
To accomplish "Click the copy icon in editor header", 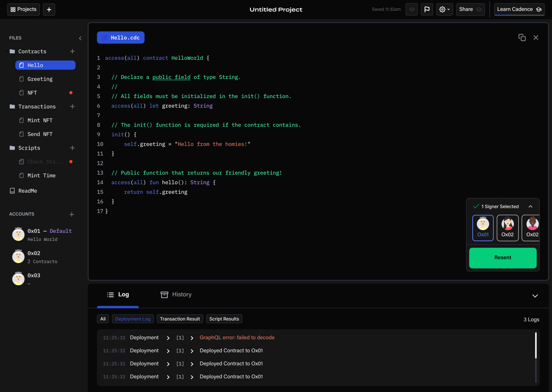I will click(x=522, y=38).
